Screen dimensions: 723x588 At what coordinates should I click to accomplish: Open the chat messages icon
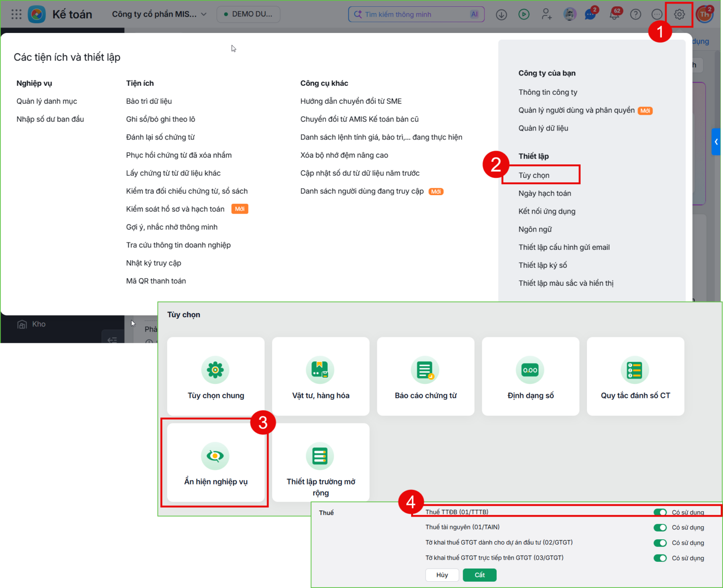pyautogui.click(x=591, y=14)
